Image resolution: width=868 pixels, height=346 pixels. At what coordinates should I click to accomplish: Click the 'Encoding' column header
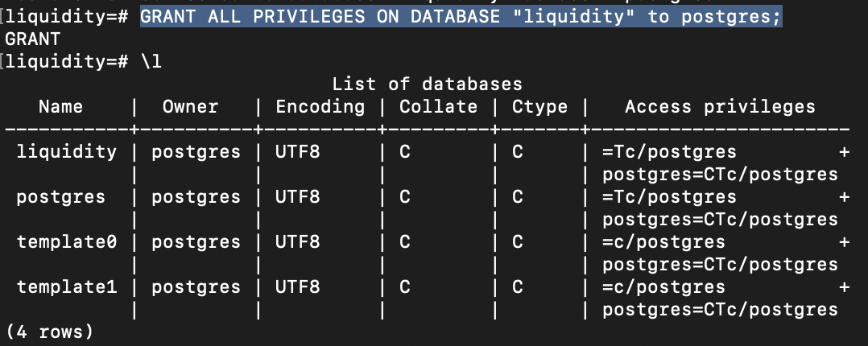[320, 106]
